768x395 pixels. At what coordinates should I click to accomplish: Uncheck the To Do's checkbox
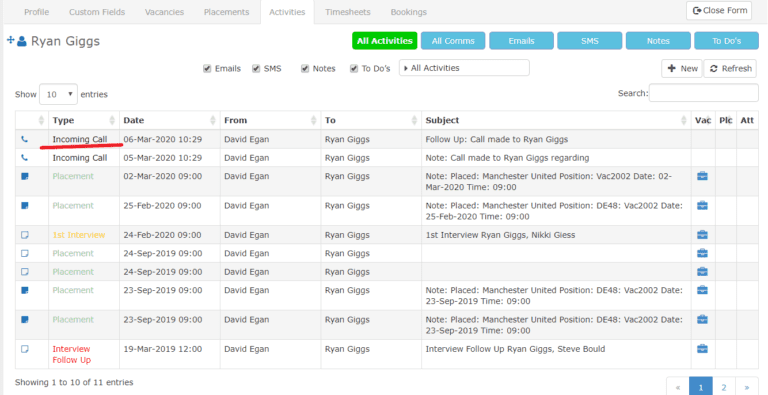pyautogui.click(x=354, y=69)
